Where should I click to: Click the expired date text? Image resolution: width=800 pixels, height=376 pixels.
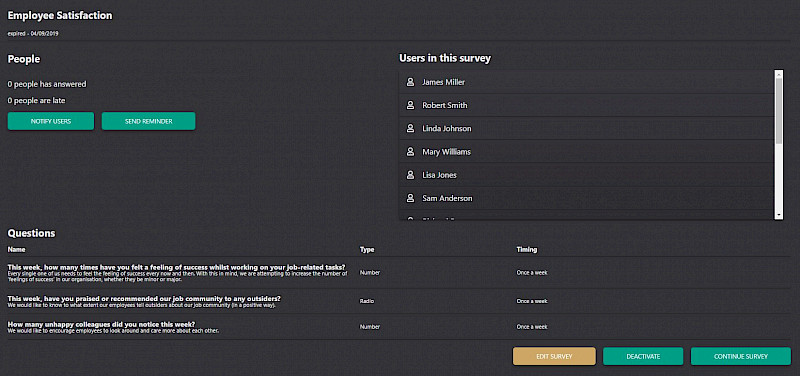click(x=33, y=34)
